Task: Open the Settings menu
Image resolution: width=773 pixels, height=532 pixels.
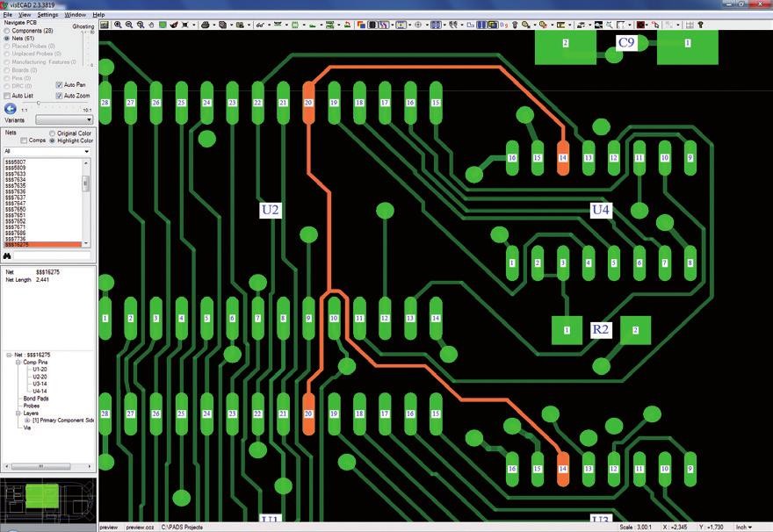Action: click(x=47, y=15)
